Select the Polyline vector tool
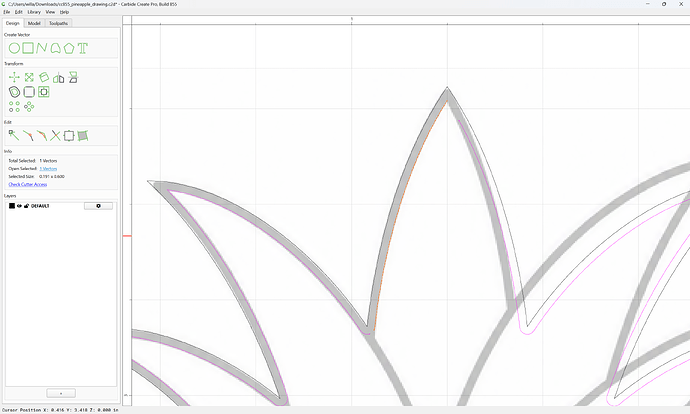Viewport: 690px width, 414px height. click(41, 48)
